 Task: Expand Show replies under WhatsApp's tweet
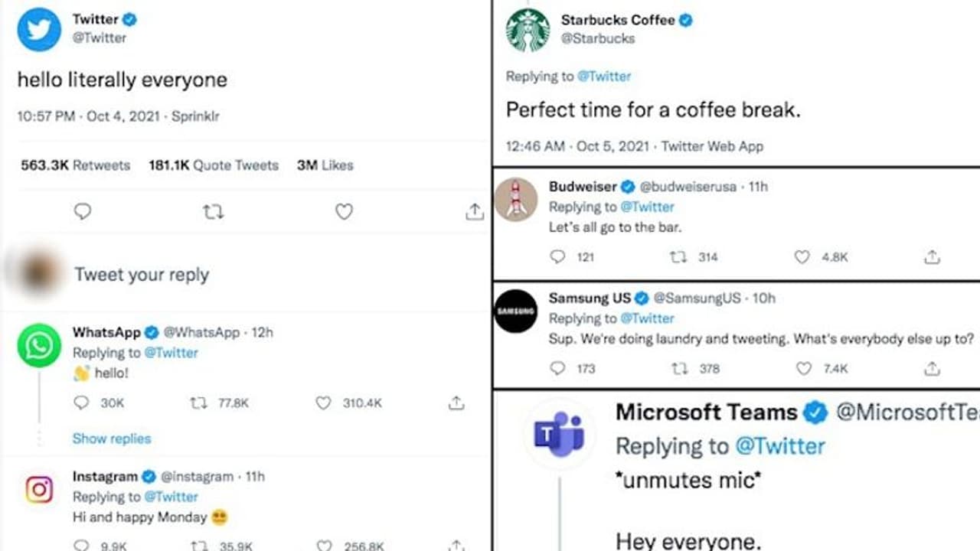tap(112, 439)
